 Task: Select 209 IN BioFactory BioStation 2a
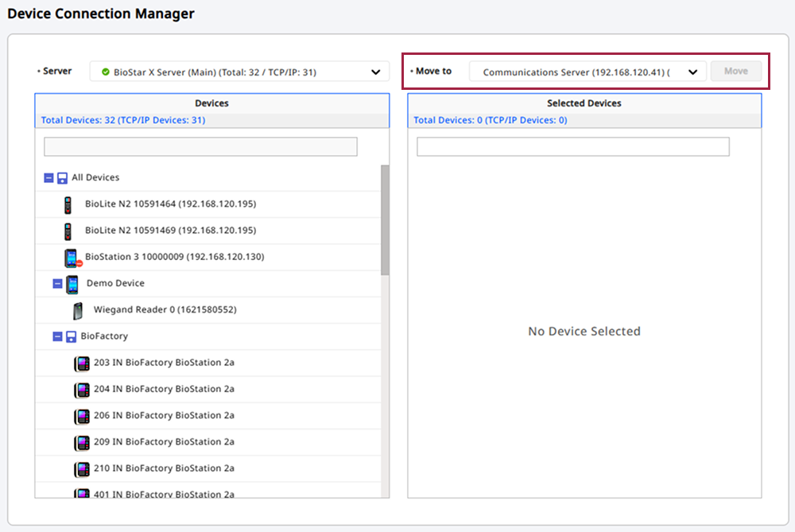pyautogui.click(x=164, y=441)
